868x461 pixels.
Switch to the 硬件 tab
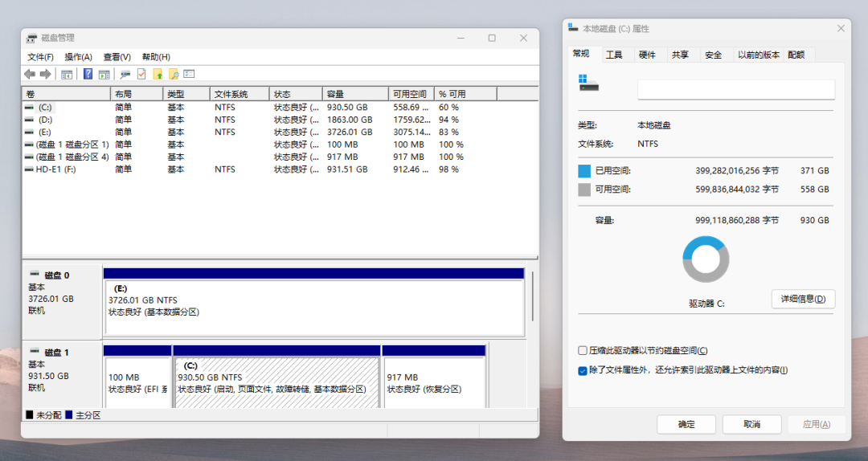(x=647, y=55)
